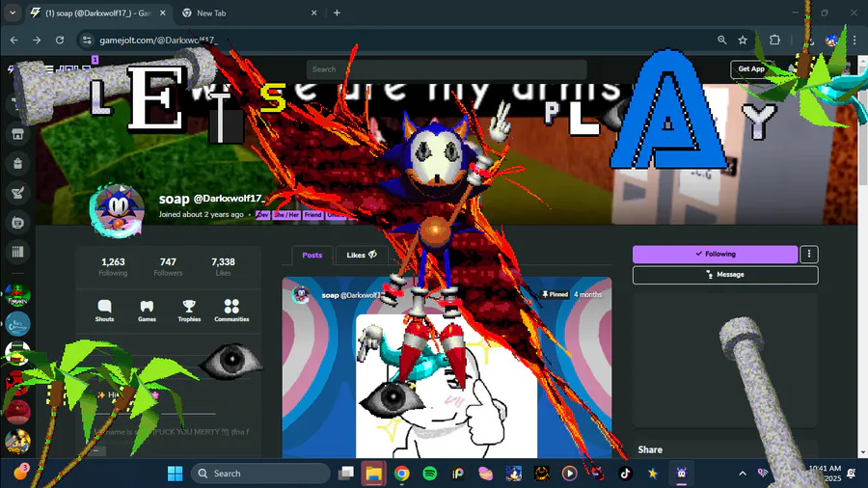This screenshot has height=488, width=868.
Task: Click the post author's small avatar
Action: 301,295
